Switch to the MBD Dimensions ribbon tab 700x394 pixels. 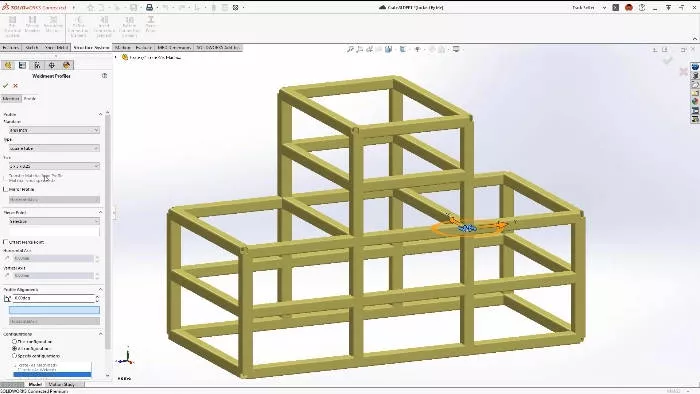tap(174, 47)
